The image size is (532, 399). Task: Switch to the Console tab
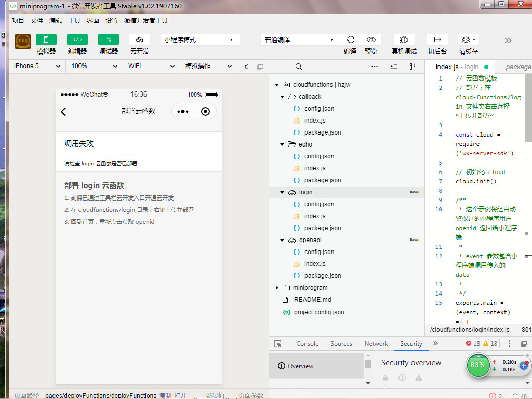point(307,344)
